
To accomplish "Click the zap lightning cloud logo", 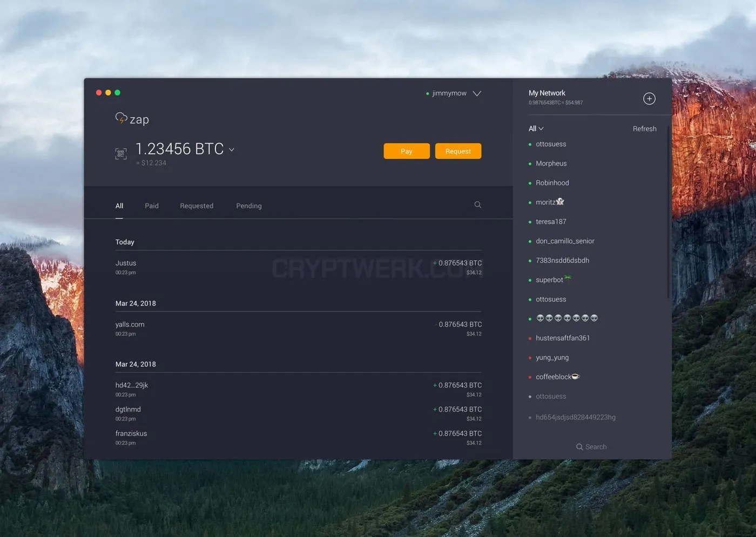I will (x=122, y=118).
